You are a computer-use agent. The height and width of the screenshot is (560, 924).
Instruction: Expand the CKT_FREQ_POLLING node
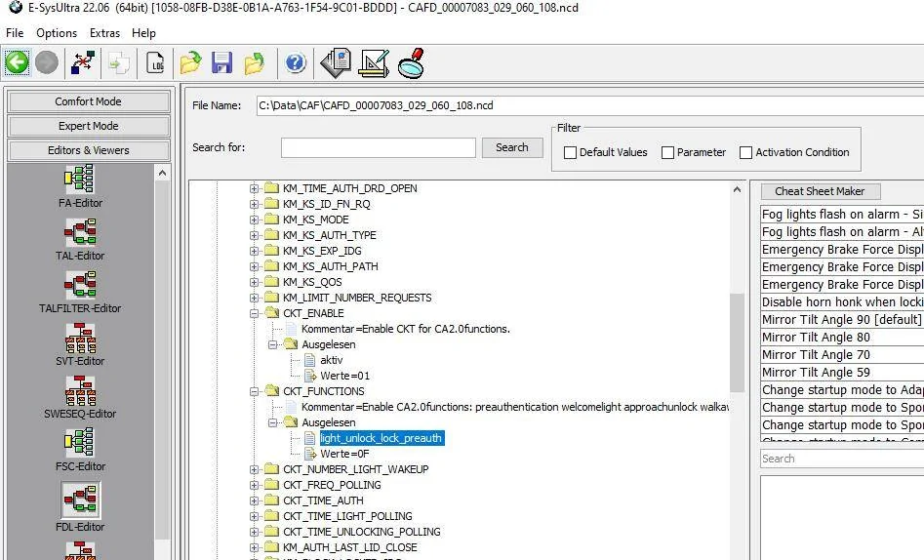pyautogui.click(x=254, y=485)
